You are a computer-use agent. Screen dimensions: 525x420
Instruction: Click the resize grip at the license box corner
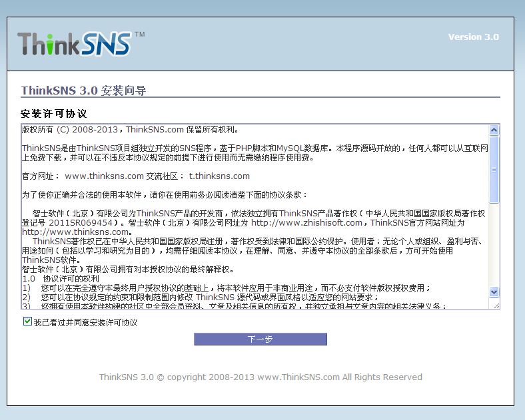pos(494,304)
